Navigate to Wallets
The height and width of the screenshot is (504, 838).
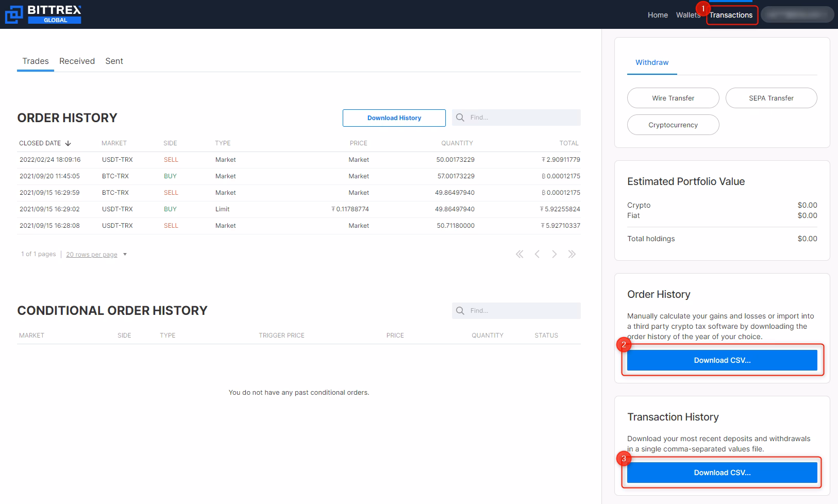click(688, 15)
